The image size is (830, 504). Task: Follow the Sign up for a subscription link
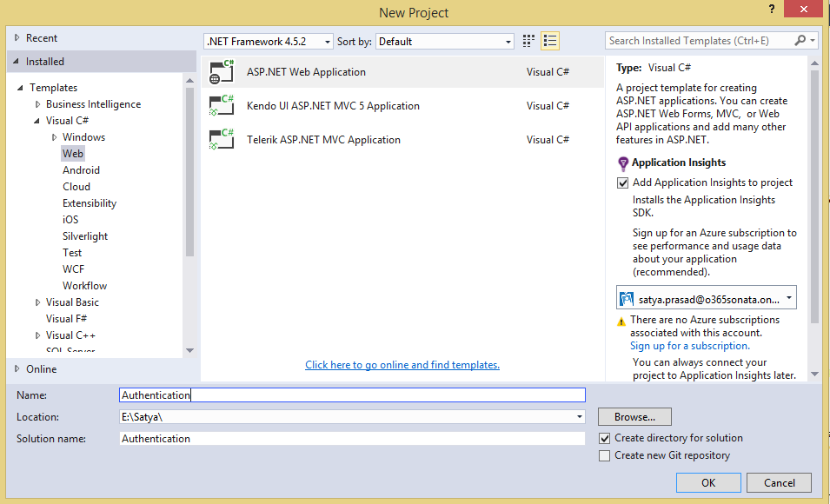[690, 346]
